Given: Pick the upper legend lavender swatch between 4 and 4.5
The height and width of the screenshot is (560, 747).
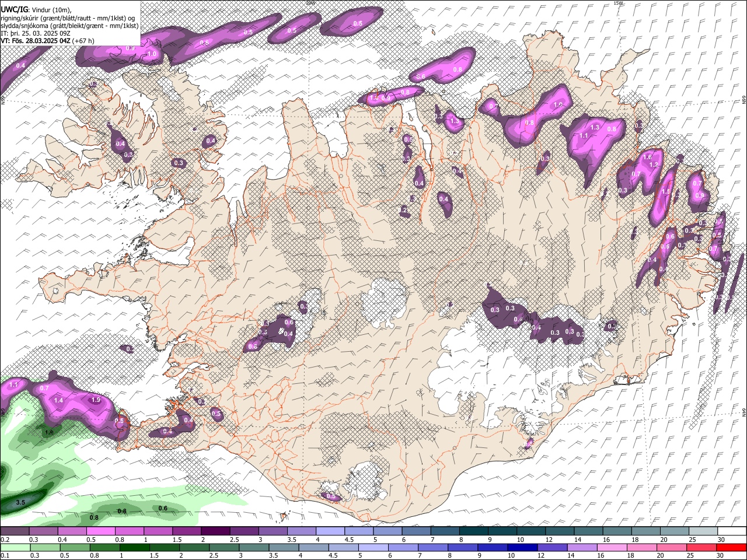Looking at the screenshot, I should [330, 531].
